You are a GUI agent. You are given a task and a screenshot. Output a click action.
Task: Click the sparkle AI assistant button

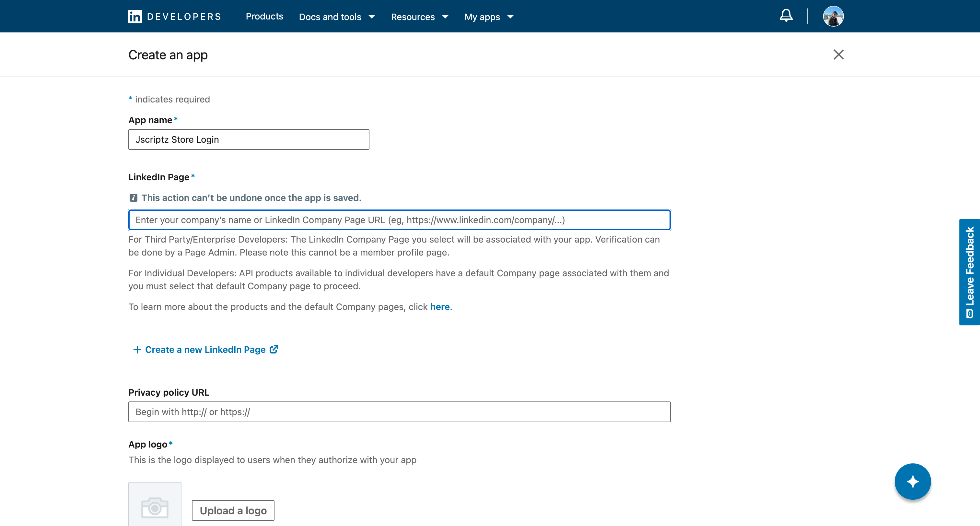point(912,481)
